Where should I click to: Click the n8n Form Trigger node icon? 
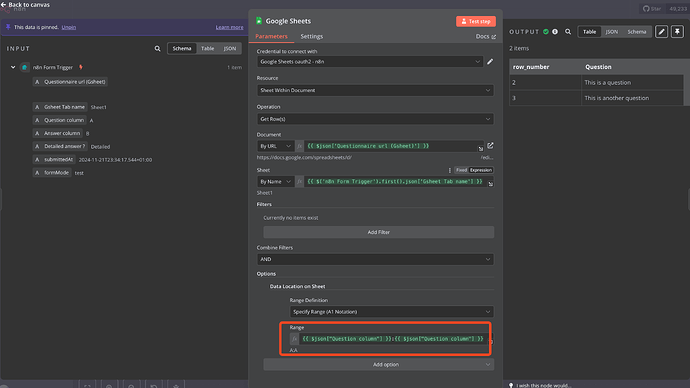point(25,67)
